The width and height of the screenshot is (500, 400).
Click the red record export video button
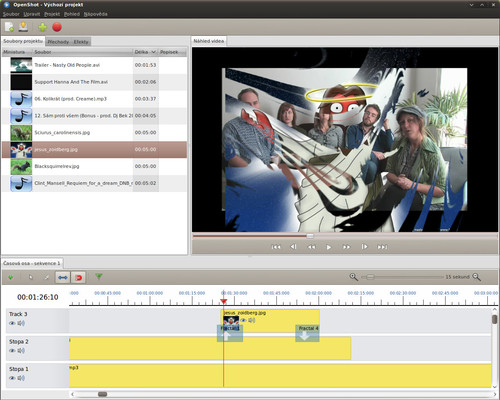[x=57, y=27]
